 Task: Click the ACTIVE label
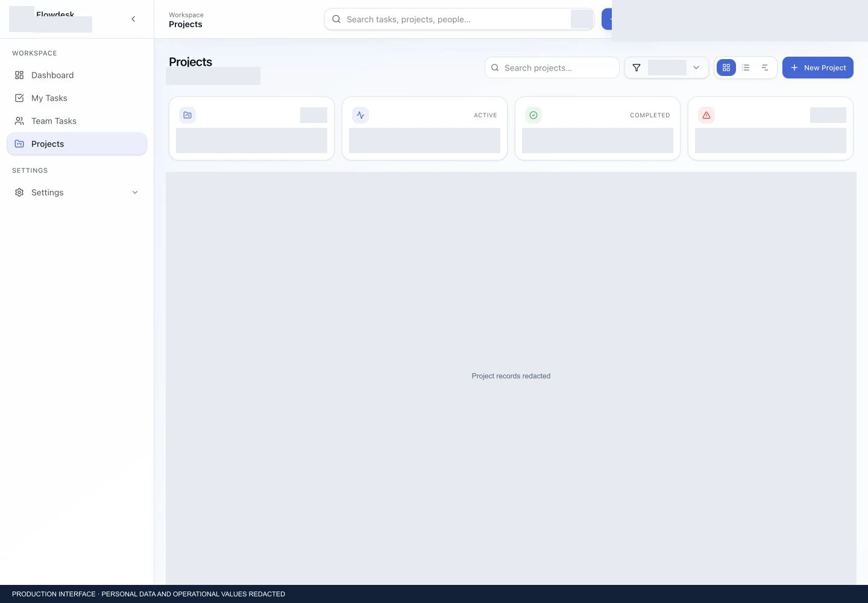(x=485, y=115)
